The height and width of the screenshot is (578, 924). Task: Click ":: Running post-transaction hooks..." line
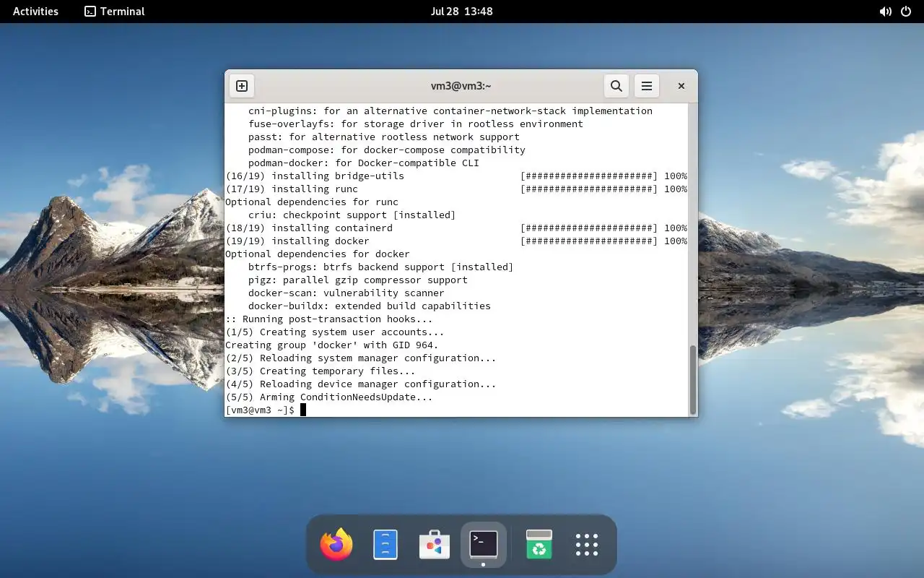[x=329, y=319]
